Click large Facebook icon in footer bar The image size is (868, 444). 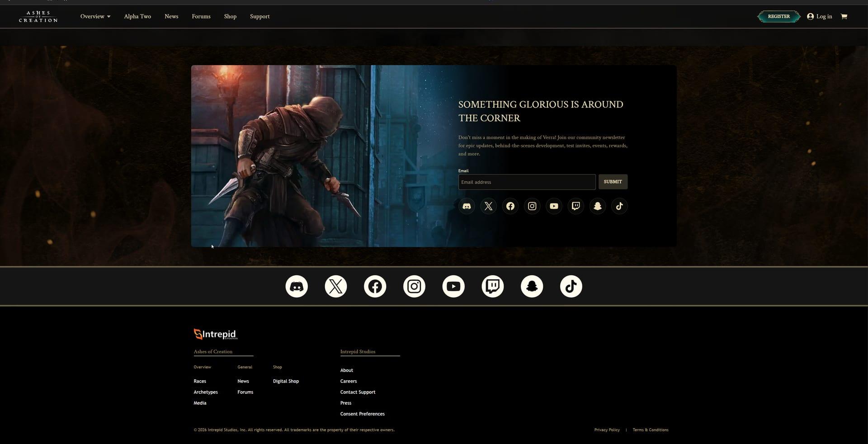(x=375, y=286)
